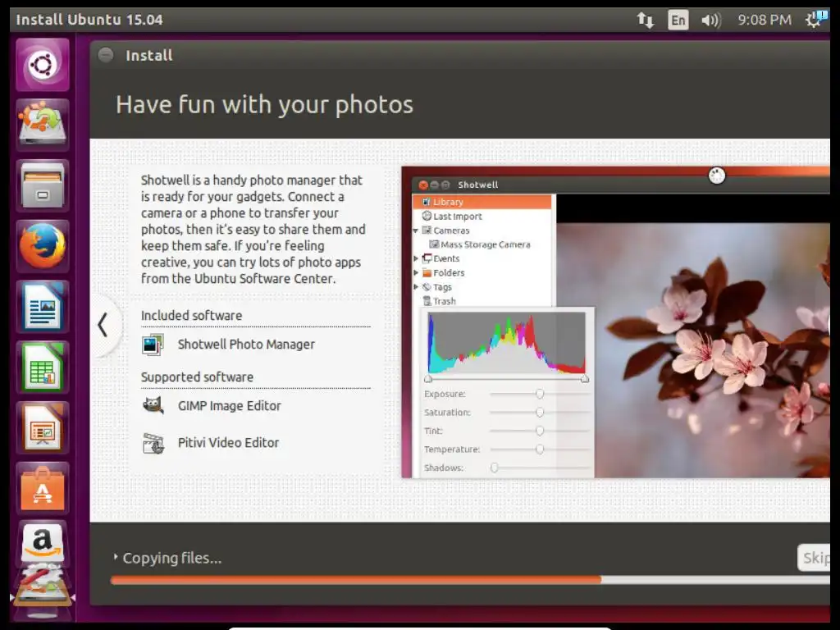Click the histogram left range handle
The width and height of the screenshot is (840, 630).
[x=428, y=379]
